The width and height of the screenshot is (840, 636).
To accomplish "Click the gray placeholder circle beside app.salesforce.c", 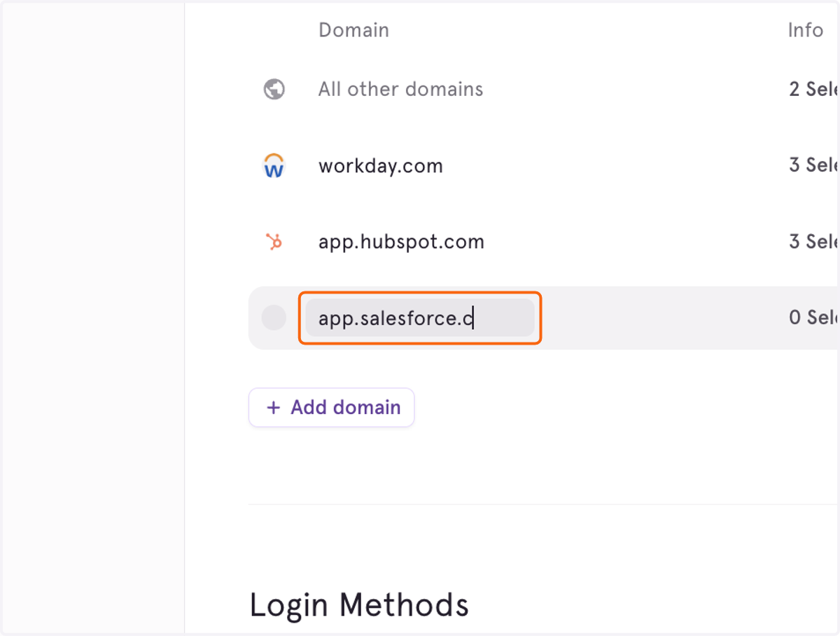I will (274, 318).
